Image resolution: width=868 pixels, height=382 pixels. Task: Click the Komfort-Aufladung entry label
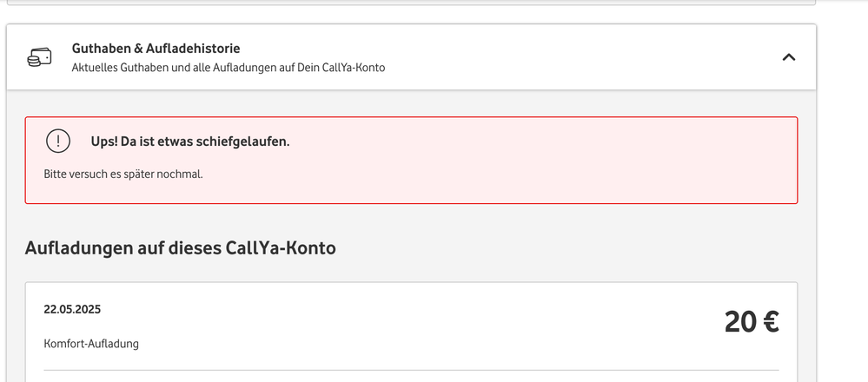point(91,344)
